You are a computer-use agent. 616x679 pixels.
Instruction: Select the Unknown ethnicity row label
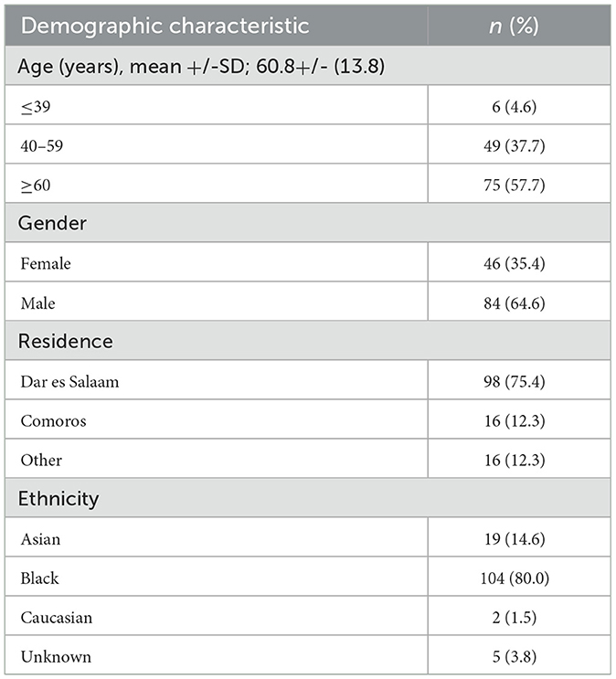coord(56,656)
